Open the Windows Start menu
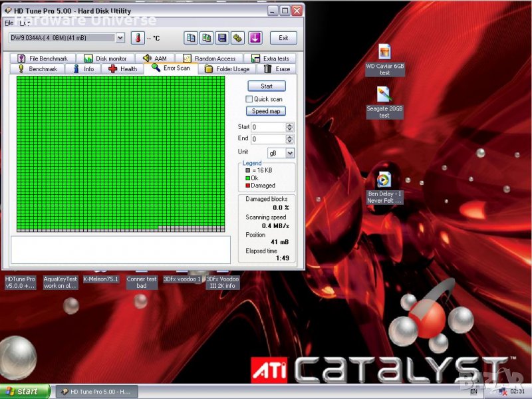The height and width of the screenshot is (399, 532). [25, 392]
